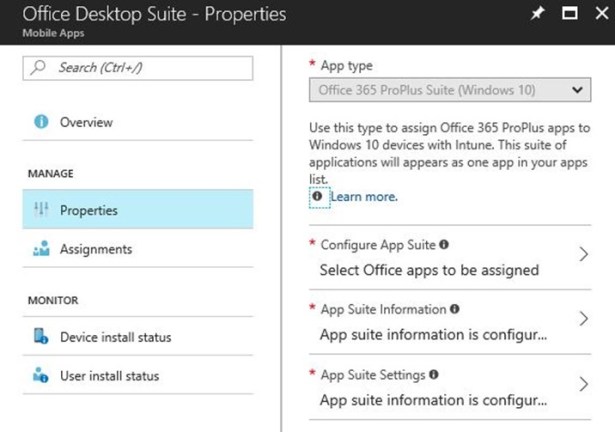This screenshot has width=615, height=432.
Task: Go to Device install status
Action: (x=115, y=337)
